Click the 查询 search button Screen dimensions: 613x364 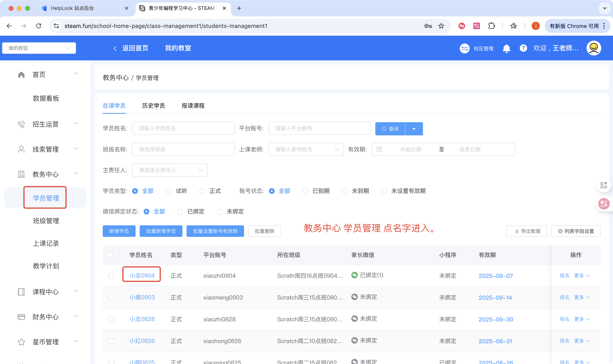[x=390, y=129]
